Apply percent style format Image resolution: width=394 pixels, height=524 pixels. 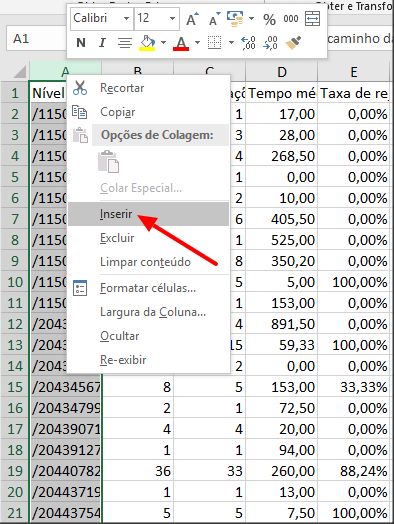point(269,19)
